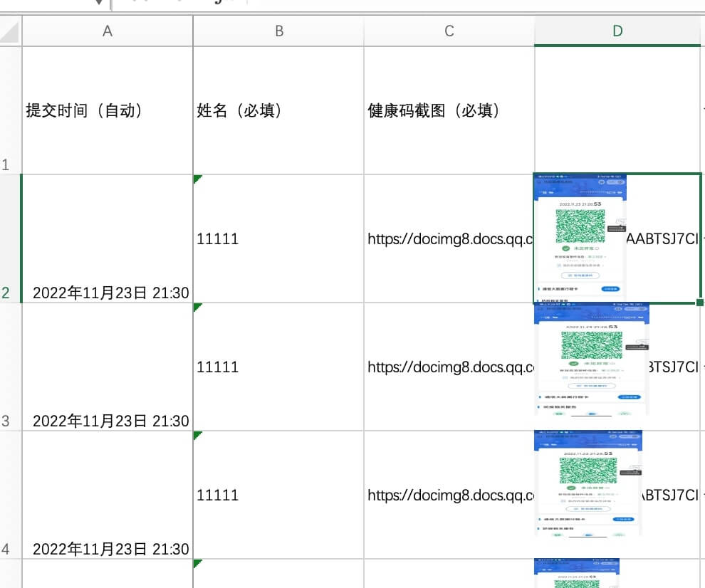Select column A header
The image size is (705, 588).
coord(108,31)
